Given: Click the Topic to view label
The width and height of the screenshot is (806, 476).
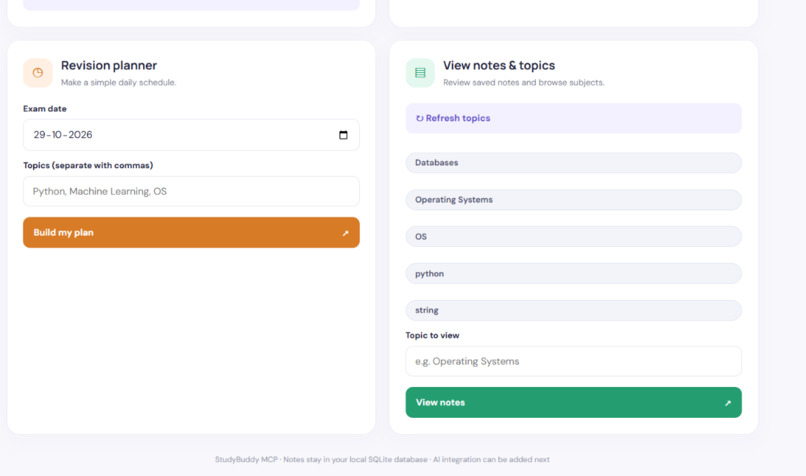Looking at the screenshot, I should pyautogui.click(x=432, y=335).
